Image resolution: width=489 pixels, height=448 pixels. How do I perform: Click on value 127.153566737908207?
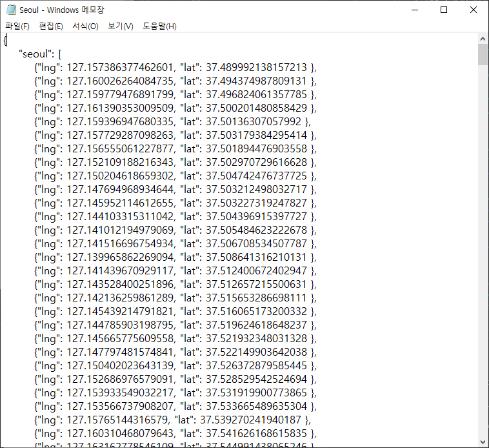pos(120,407)
